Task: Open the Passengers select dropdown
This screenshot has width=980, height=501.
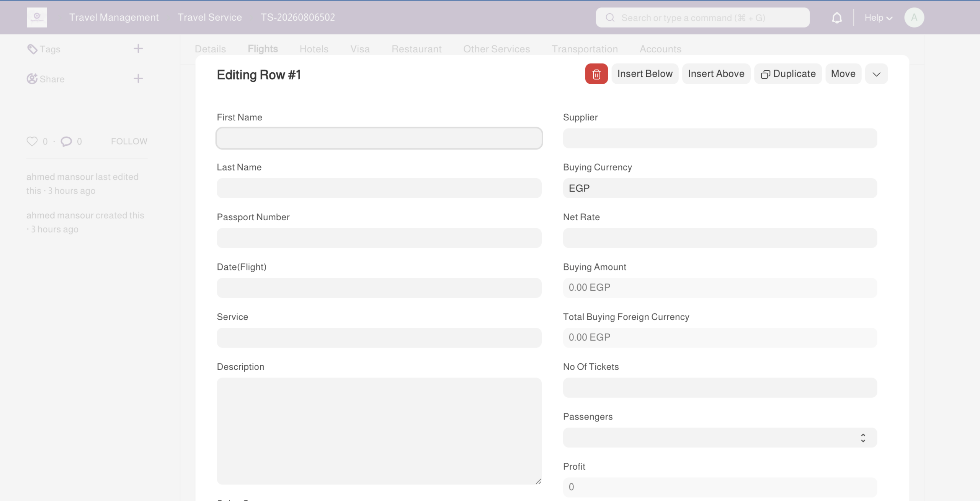Action: coord(720,438)
